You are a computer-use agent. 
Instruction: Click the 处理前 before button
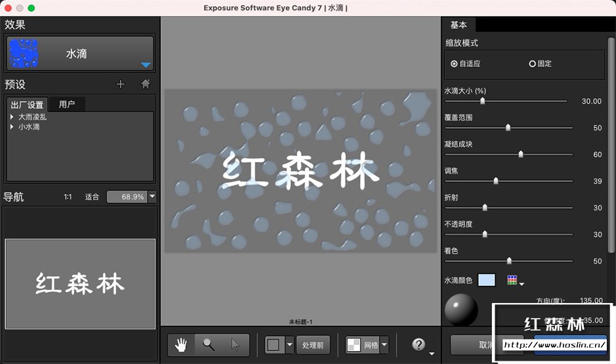313,345
